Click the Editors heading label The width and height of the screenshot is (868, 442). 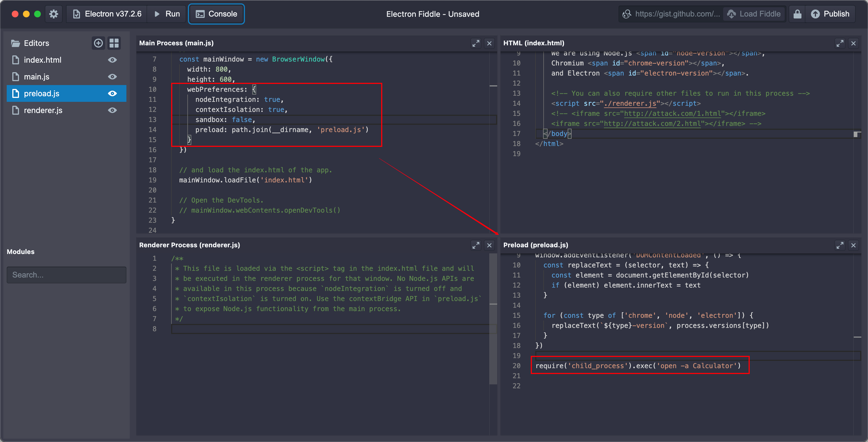[36, 43]
